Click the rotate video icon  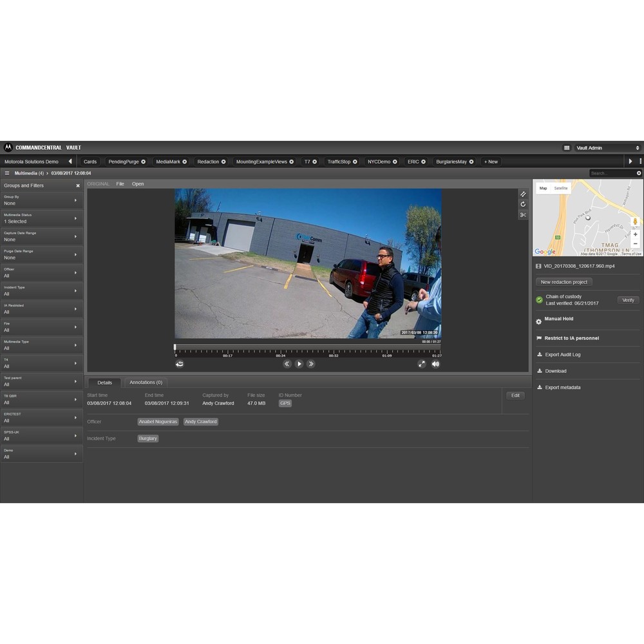[523, 204]
